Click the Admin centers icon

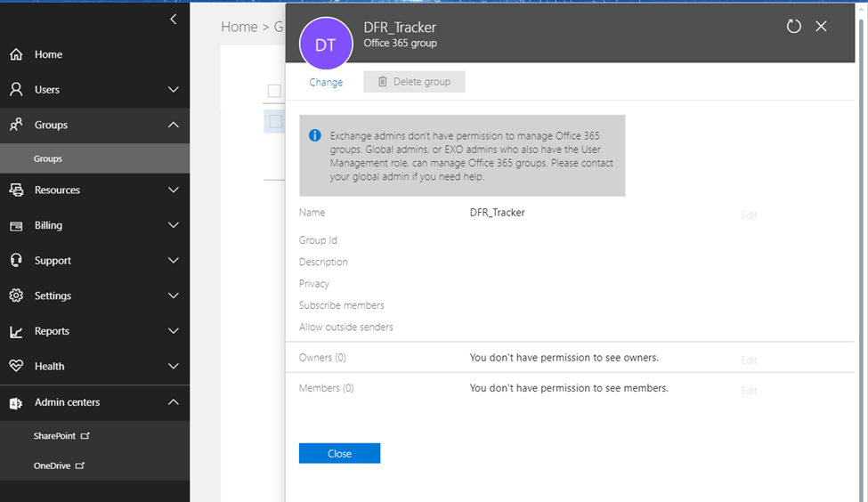pos(16,403)
